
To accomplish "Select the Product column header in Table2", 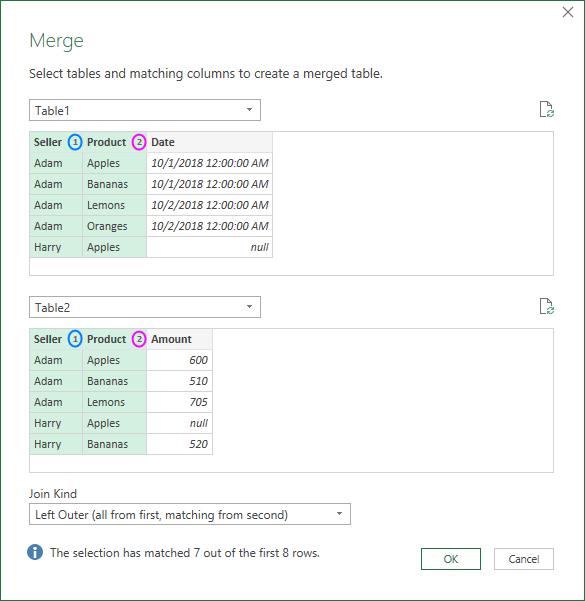I will click(x=114, y=339).
